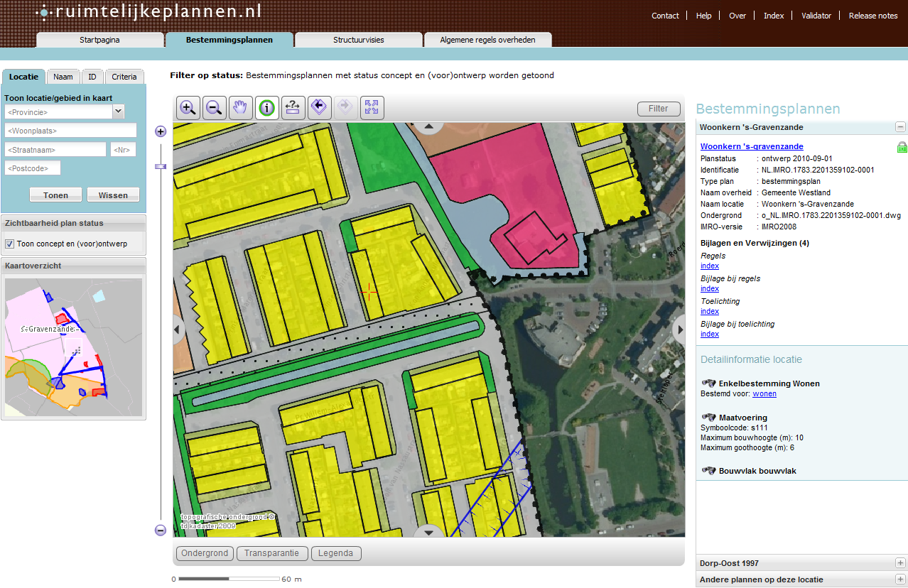Viewport: 908px width, 588px height.
Task: Open the Startpagina tab
Action: [x=99, y=40]
